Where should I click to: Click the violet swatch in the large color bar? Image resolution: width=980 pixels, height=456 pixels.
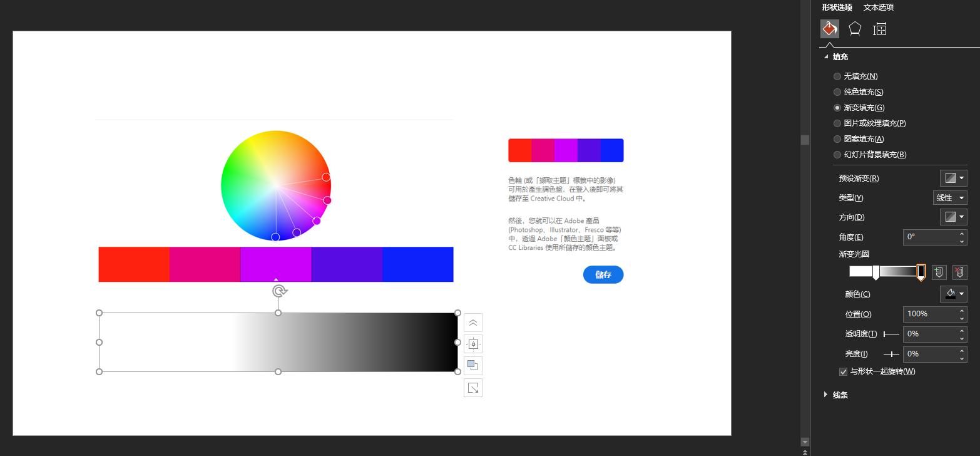point(347,264)
